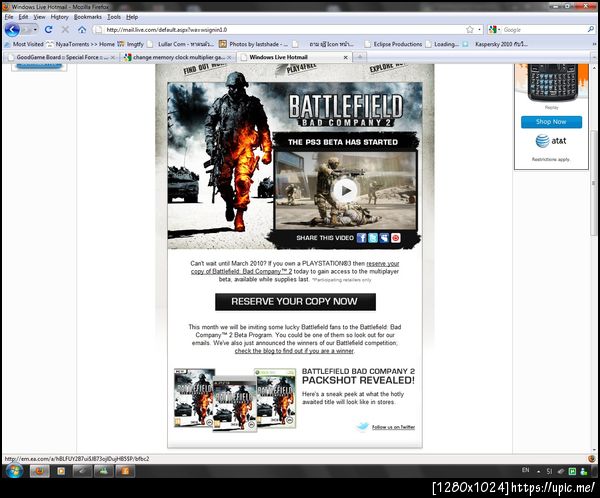Close the change memory clock multiplier tab
600x498 pixels.
pos(229,57)
